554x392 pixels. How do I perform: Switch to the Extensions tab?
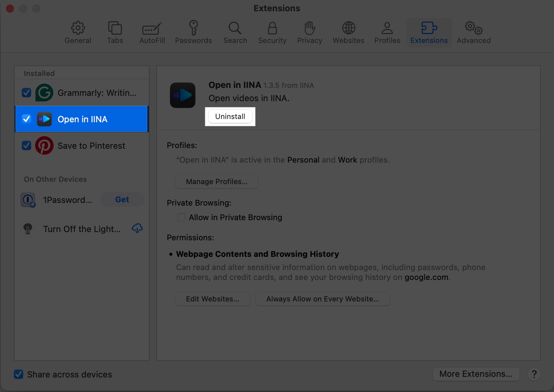click(x=429, y=32)
